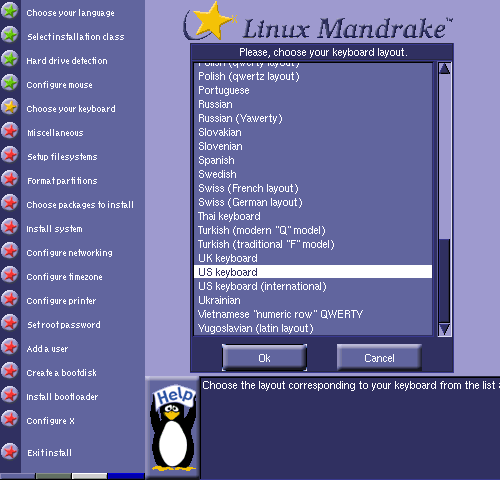This screenshot has height=480, width=500.
Task: Choose Russian (Yawerty) layout
Action: click(313, 119)
